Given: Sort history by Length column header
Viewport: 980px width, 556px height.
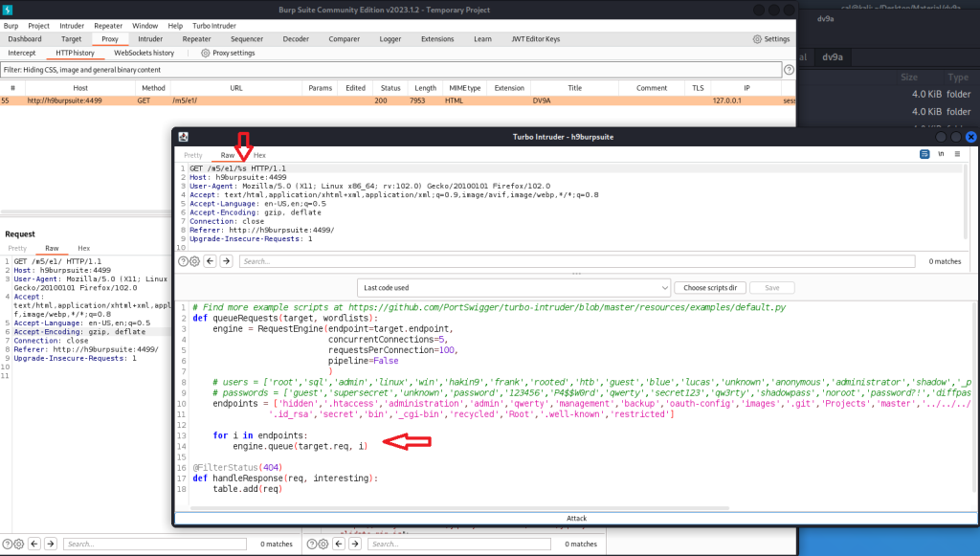Looking at the screenshot, I should pyautogui.click(x=426, y=88).
